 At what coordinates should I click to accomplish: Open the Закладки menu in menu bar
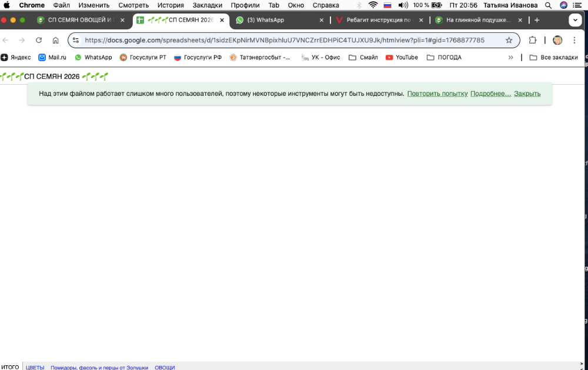point(207,5)
